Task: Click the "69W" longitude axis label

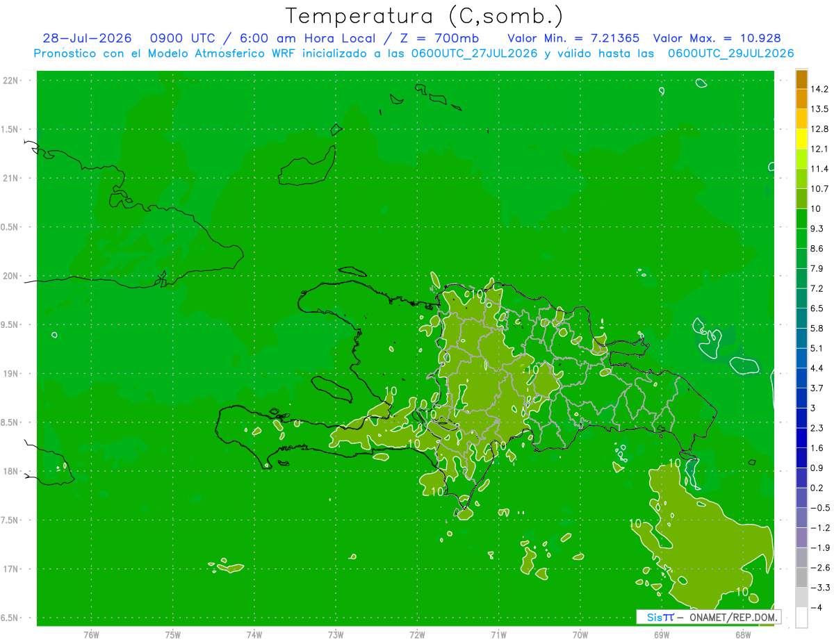Action: tap(661, 635)
